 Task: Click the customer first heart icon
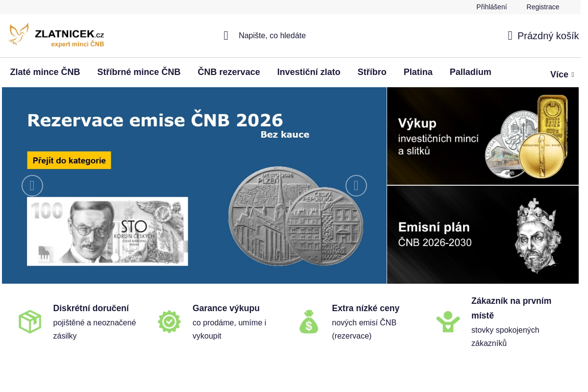coord(448,322)
